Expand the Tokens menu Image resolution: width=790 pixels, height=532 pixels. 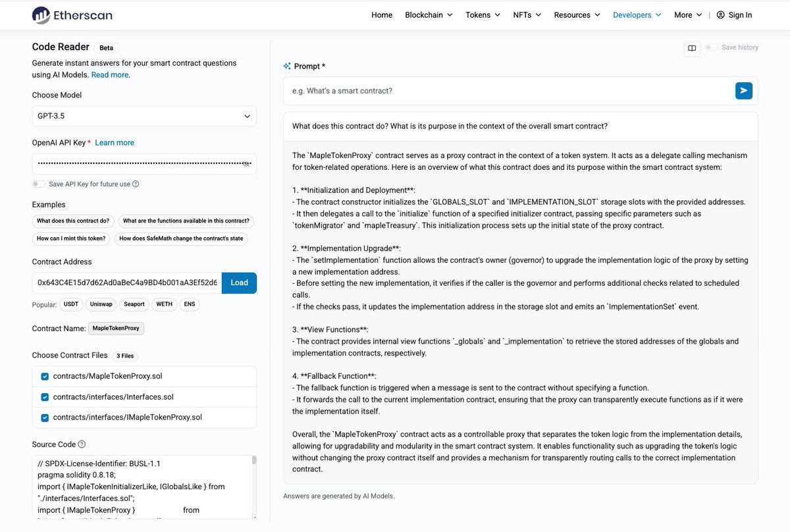click(483, 15)
